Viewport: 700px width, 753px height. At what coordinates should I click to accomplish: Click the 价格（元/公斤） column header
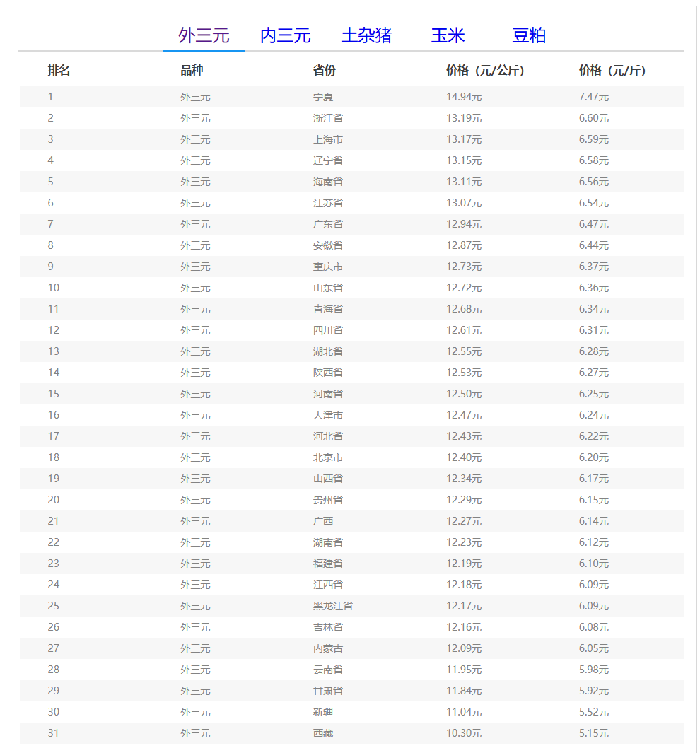pos(484,71)
